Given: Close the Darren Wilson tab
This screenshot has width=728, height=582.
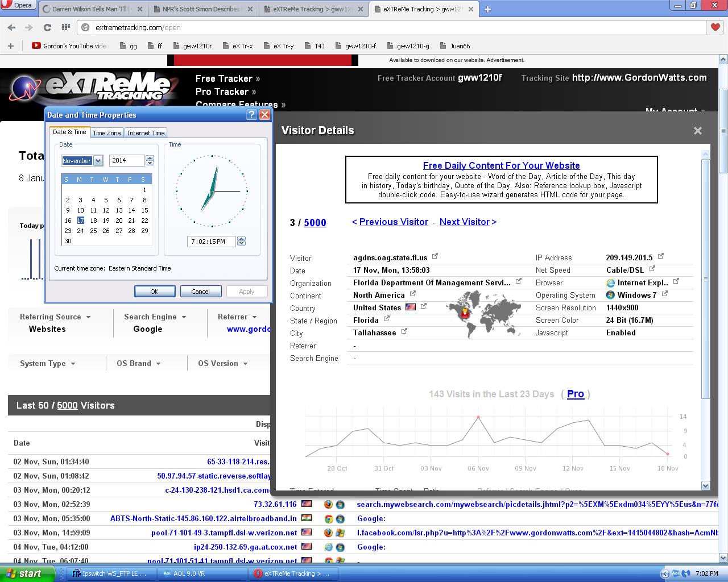Looking at the screenshot, I should pos(140,9).
